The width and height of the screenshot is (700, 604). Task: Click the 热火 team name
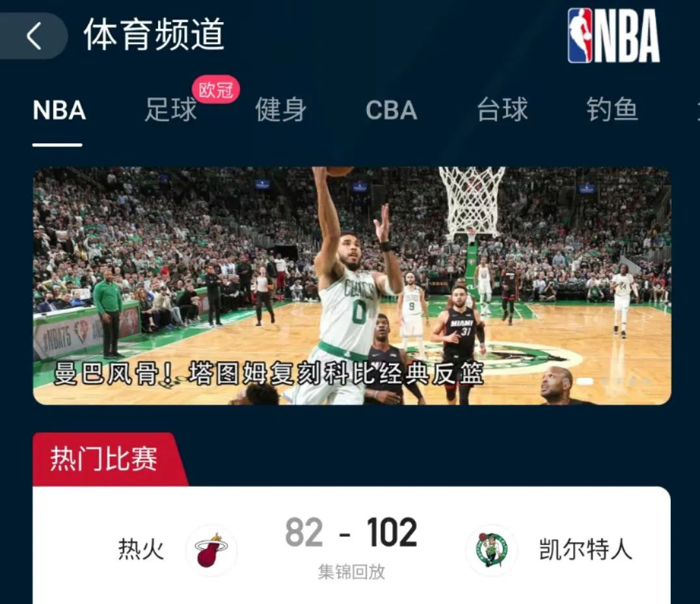[141, 549]
